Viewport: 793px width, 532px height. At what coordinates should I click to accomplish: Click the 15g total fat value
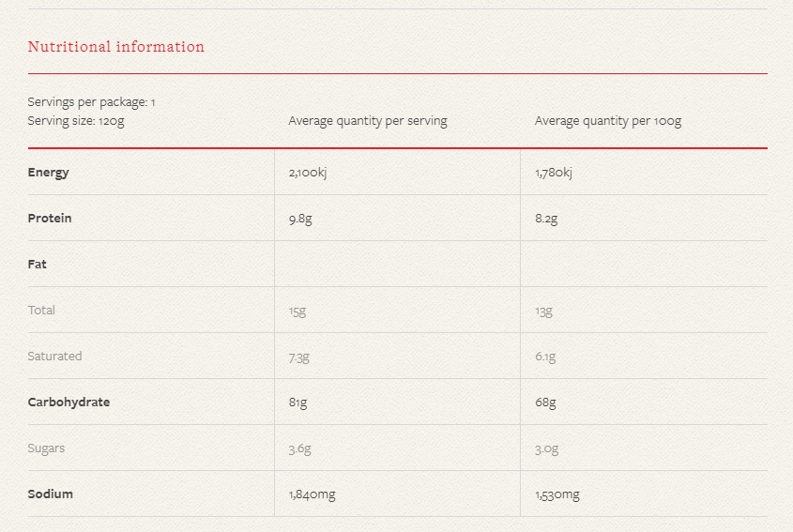[x=297, y=311]
